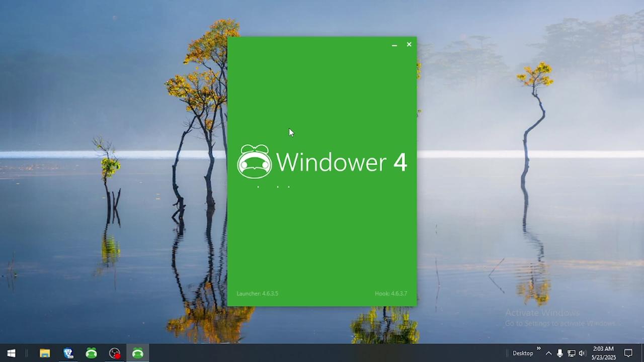Close the Windower 4 launcher window

tap(409, 44)
